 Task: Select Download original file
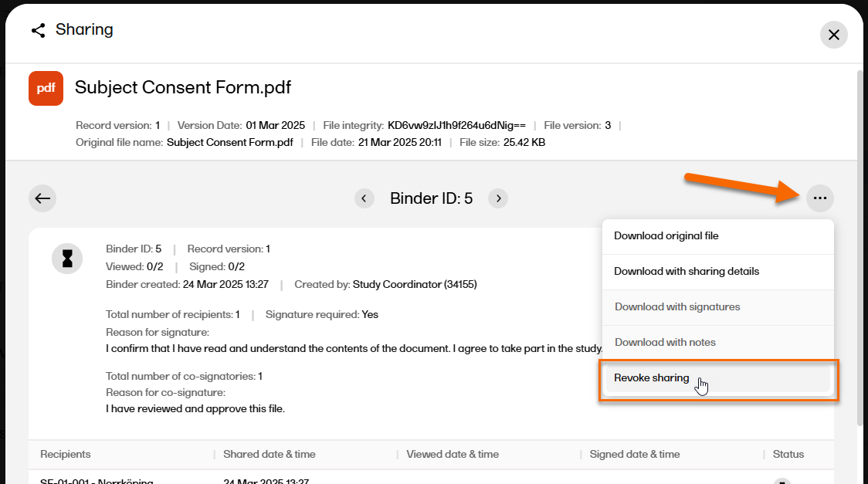click(666, 236)
